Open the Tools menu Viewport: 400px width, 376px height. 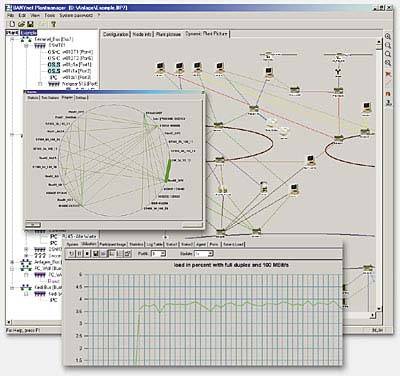point(50,15)
